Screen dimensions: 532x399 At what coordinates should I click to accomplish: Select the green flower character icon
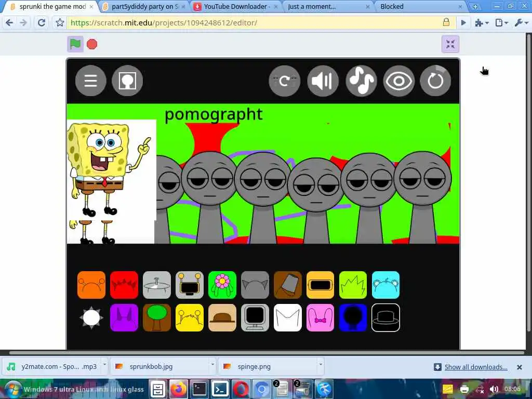coord(222,285)
